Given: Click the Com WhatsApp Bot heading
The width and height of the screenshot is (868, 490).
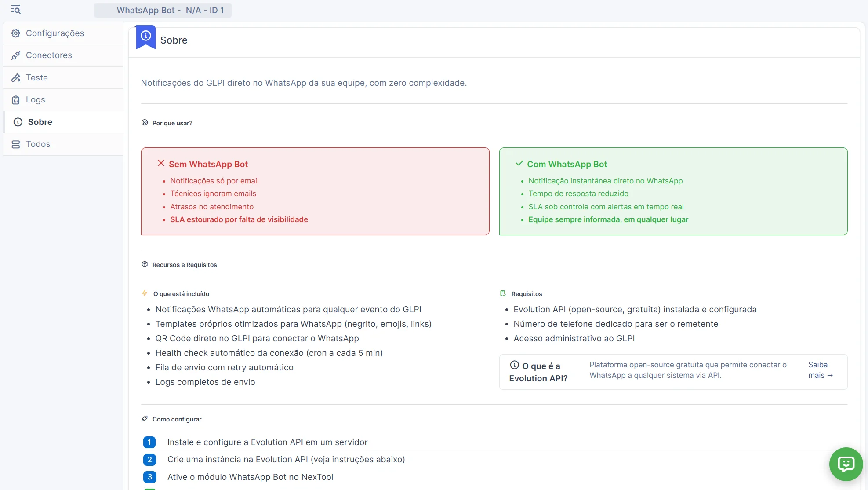Looking at the screenshot, I should tap(567, 164).
